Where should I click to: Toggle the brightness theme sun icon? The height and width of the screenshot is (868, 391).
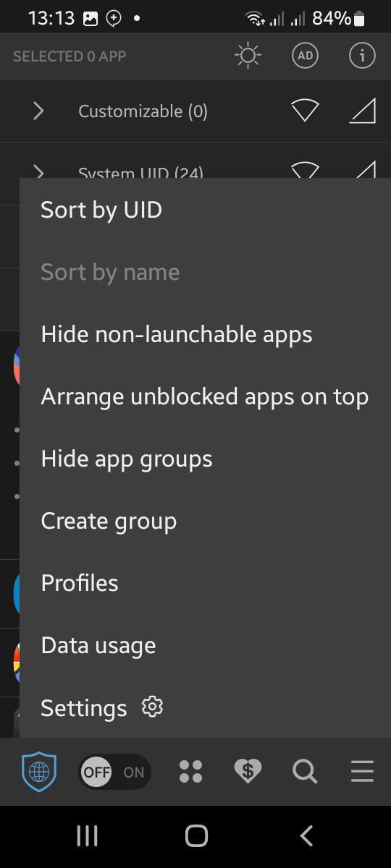pos(248,56)
